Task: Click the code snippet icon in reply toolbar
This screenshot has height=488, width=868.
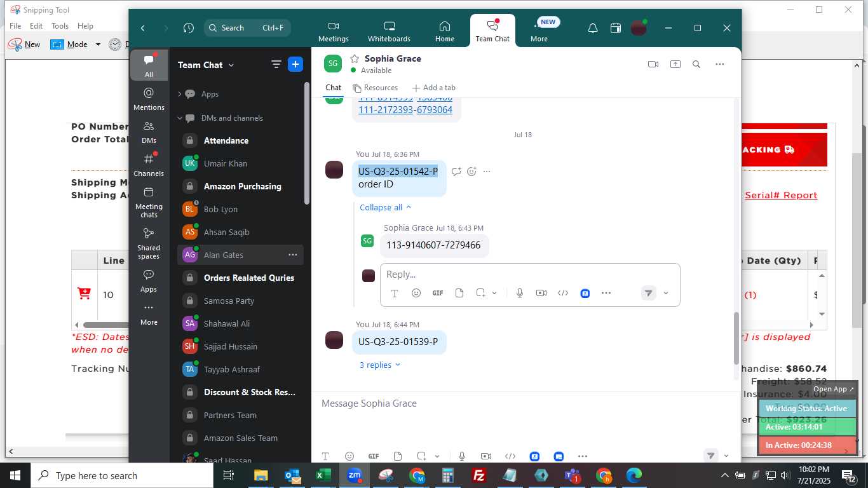Action: pos(563,293)
